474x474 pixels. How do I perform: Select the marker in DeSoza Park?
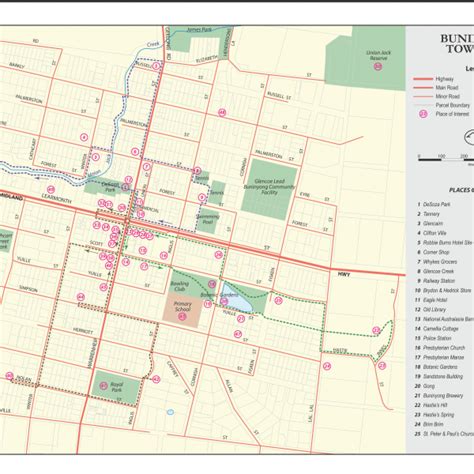click(x=125, y=187)
